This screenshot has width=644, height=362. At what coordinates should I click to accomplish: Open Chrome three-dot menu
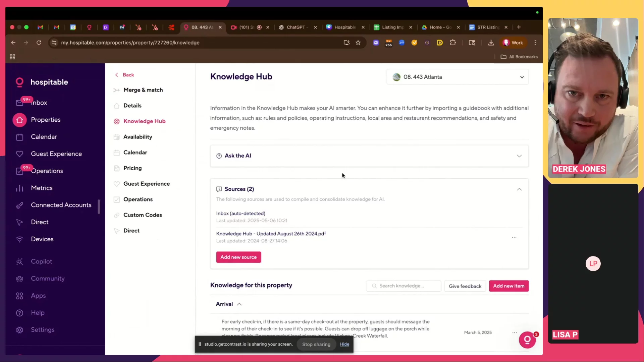[535, 43]
